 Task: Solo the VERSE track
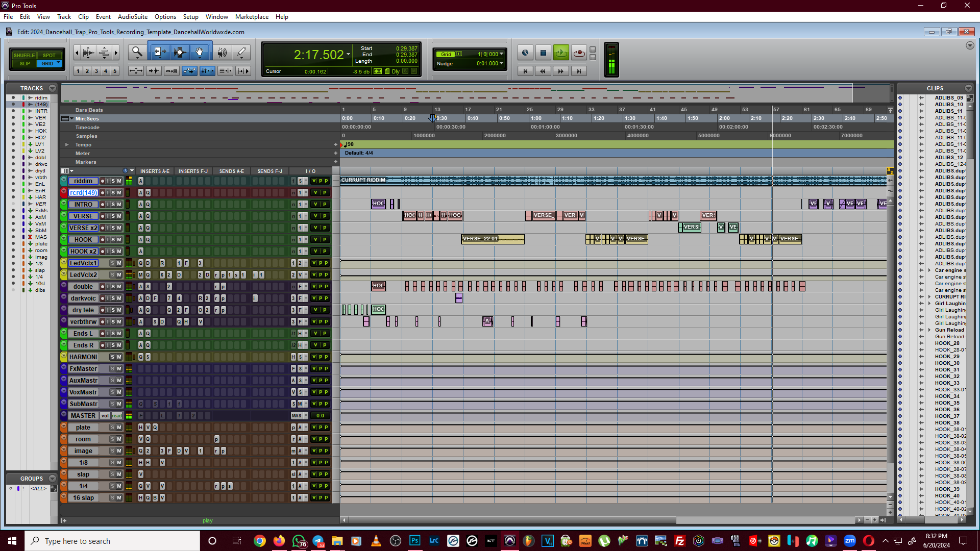pos(113,216)
